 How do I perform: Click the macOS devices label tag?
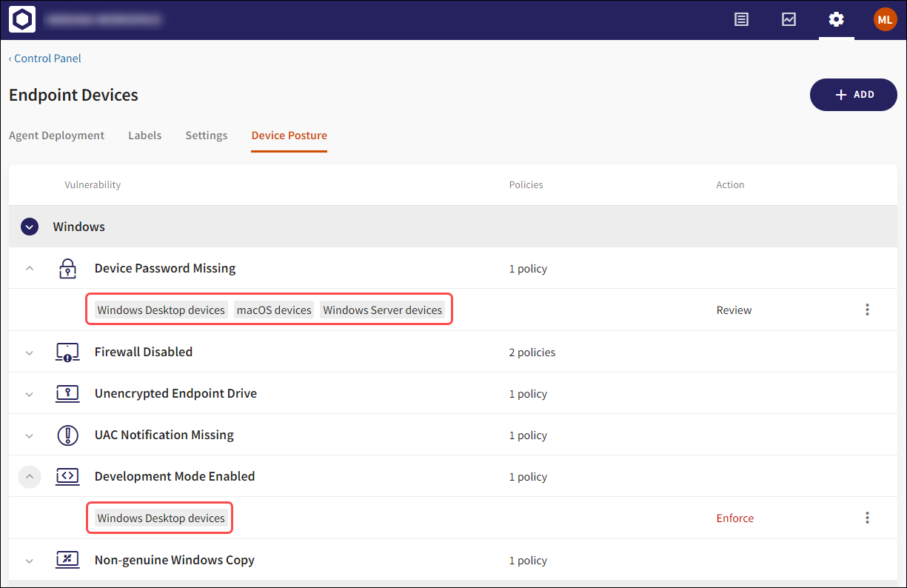pos(274,310)
